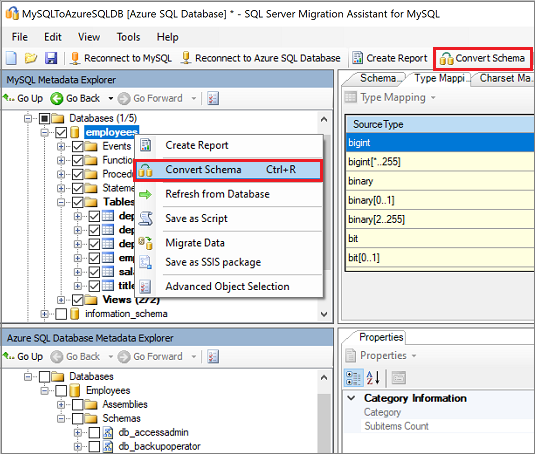Choose Advanced Object Selection in context menu

[228, 287]
